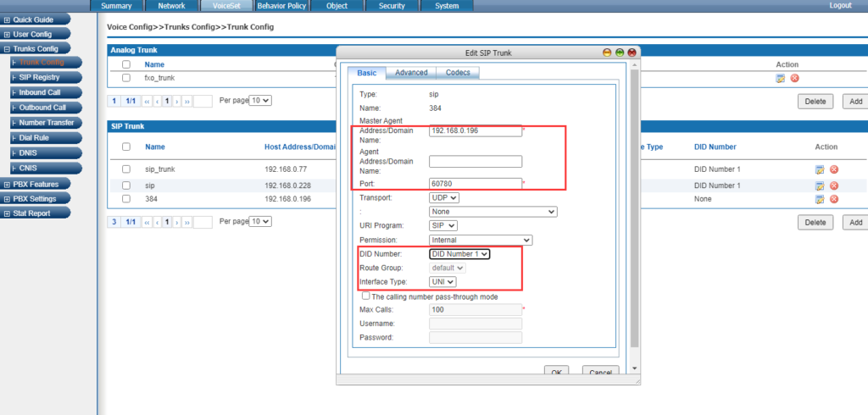Open Dial Rule sidebar item
868x415 pixels.
46,138
